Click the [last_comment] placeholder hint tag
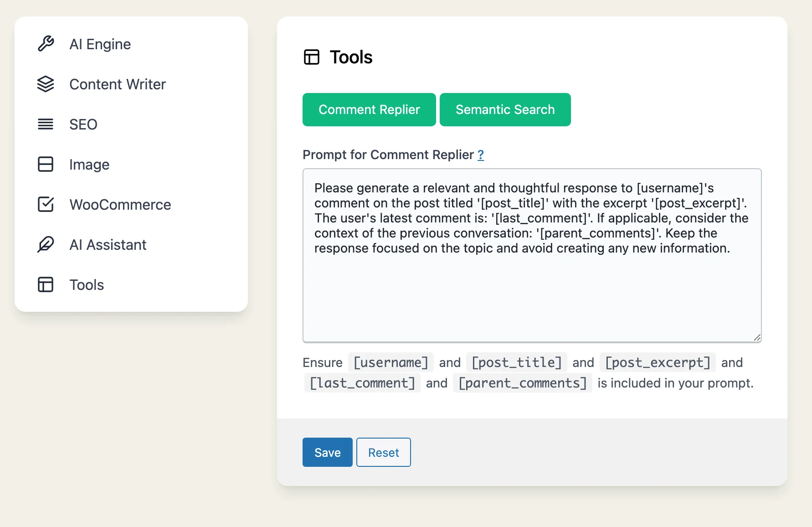The width and height of the screenshot is (812, 527). point(362,383)
